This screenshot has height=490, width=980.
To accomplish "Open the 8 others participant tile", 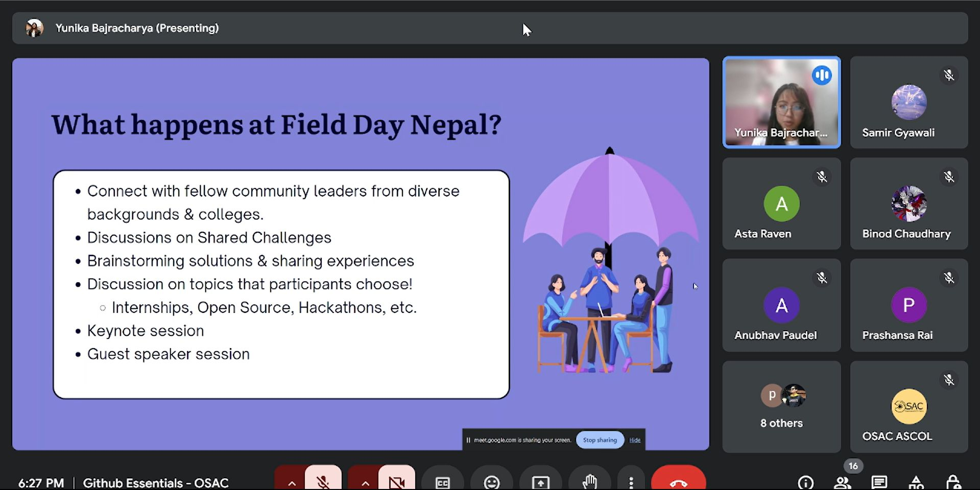I will coord(781,406).
